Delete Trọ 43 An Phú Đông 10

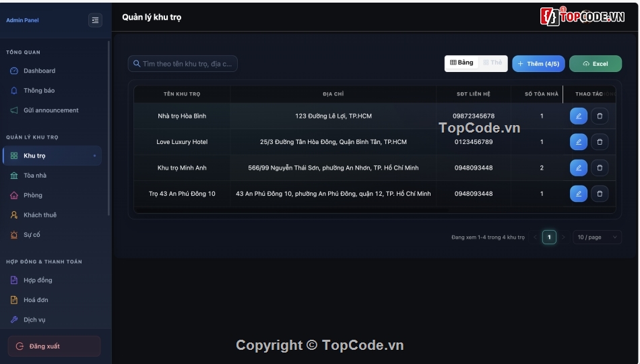pyautogui.click(x=600, y=194)
